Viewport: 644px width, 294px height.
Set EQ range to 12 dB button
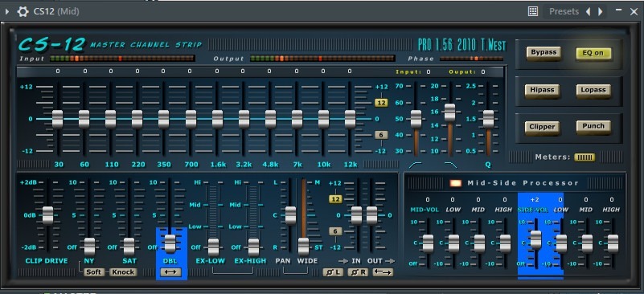381,103
